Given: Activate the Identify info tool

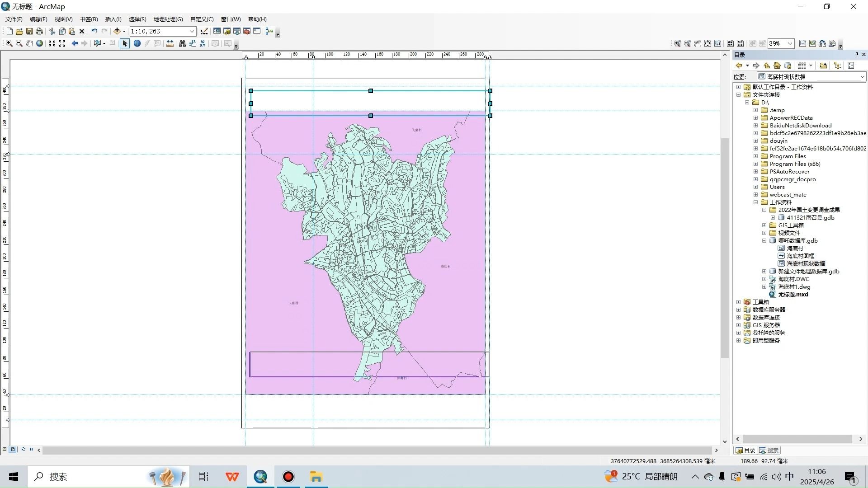Looking at the screenshot, I should (x=137, y=43).
